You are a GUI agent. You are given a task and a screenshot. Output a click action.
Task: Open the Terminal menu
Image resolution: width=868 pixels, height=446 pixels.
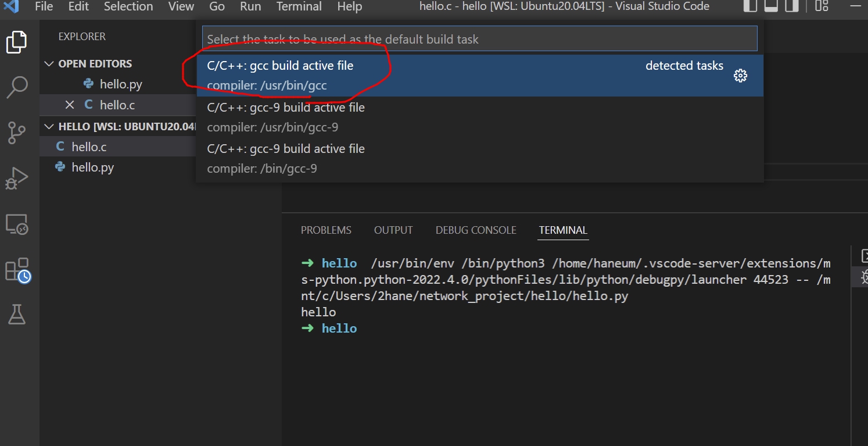(x=298, y=6)
